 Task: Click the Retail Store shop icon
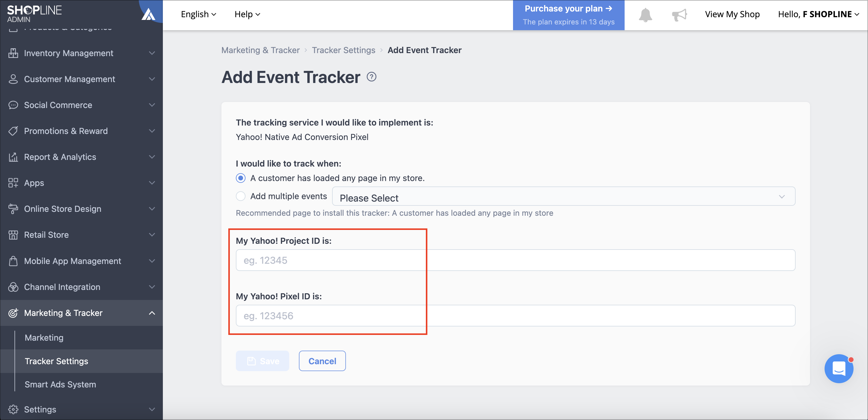coord(13,235)
